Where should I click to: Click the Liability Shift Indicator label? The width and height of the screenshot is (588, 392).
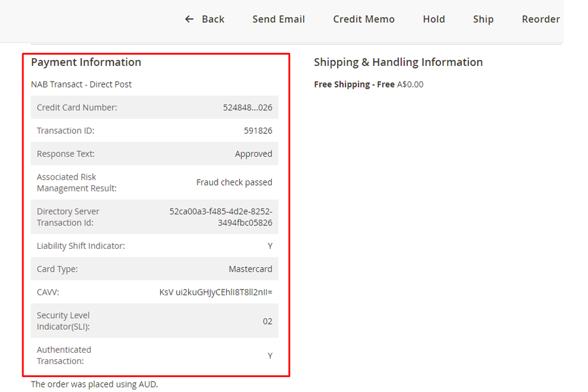[80, 246]
